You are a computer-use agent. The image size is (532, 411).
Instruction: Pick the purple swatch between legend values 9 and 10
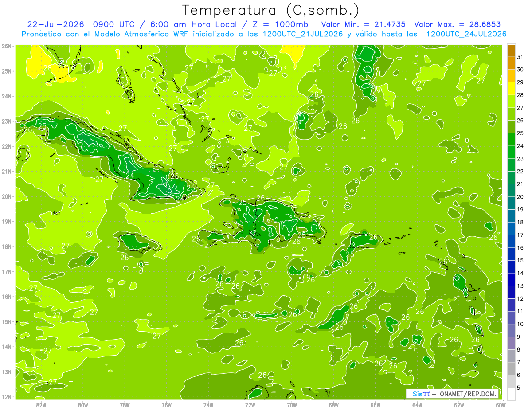[511, 330]
